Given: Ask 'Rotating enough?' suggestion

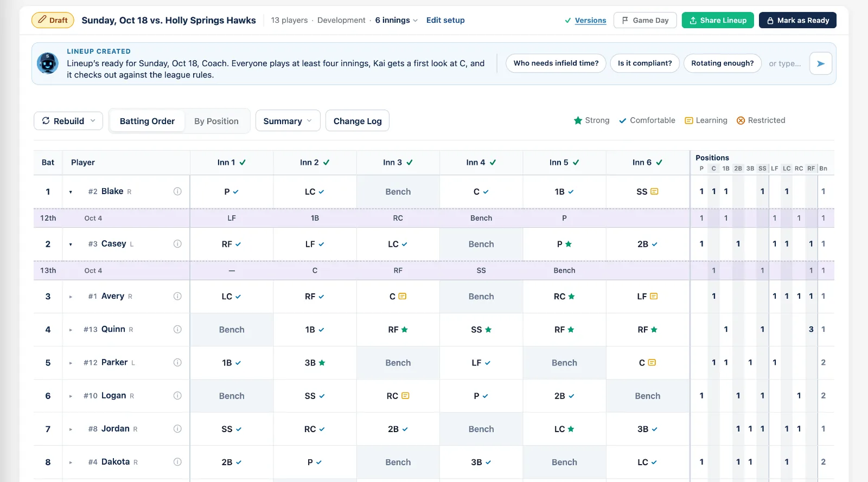Looking at the screenshot, I should [x=723, y=63].
